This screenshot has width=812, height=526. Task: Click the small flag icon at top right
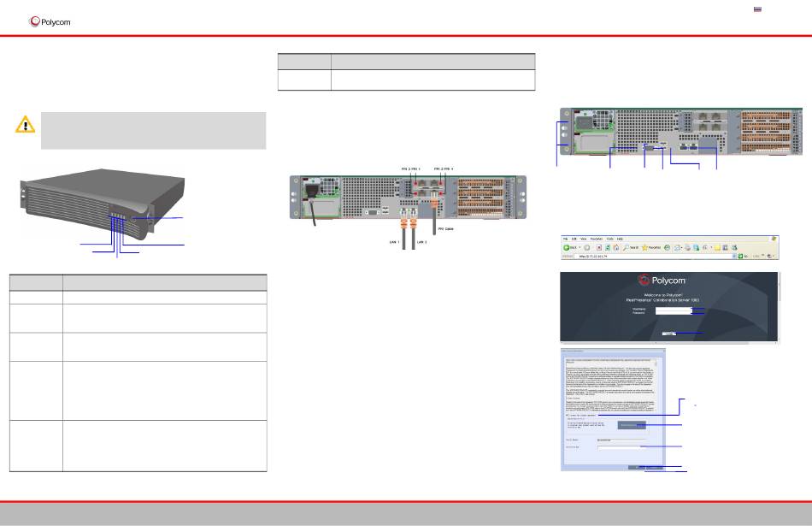click(x=756, y=9)
